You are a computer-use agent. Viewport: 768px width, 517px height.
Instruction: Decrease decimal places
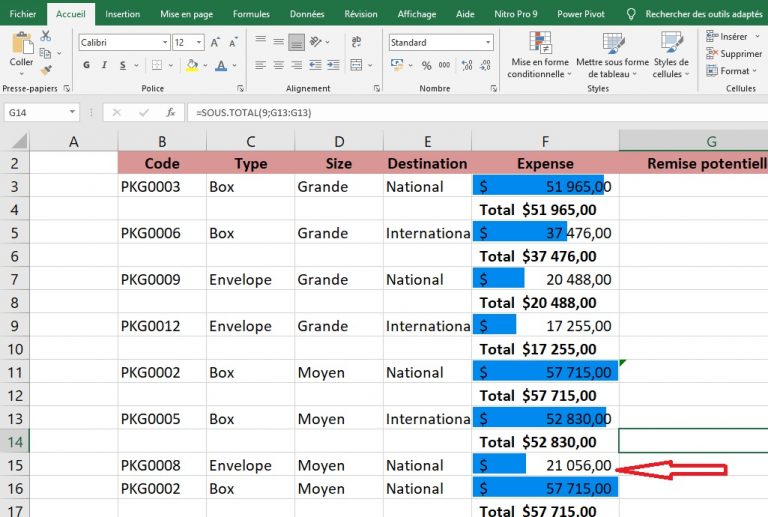[485, 65]
